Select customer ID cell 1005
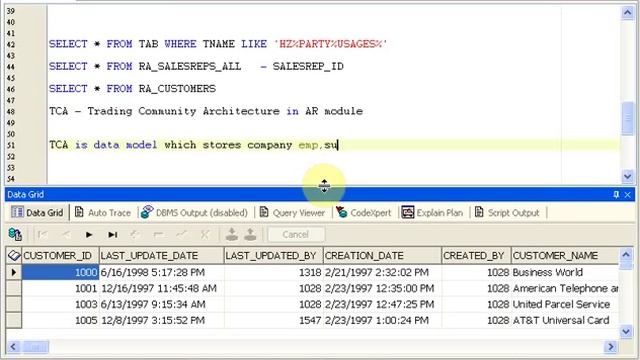Screen dimensions: 640x360 (x=60, y=320)
